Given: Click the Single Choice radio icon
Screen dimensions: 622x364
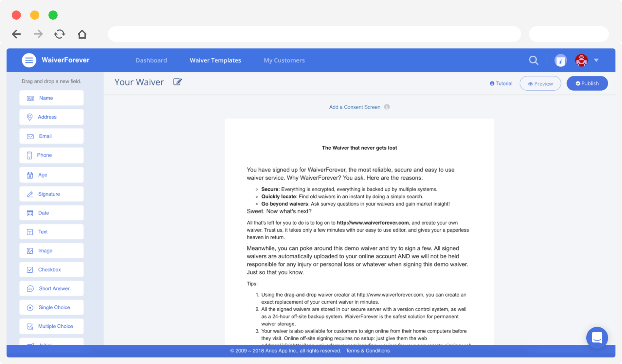Looking at the screenshot, I should pos(30,308).
